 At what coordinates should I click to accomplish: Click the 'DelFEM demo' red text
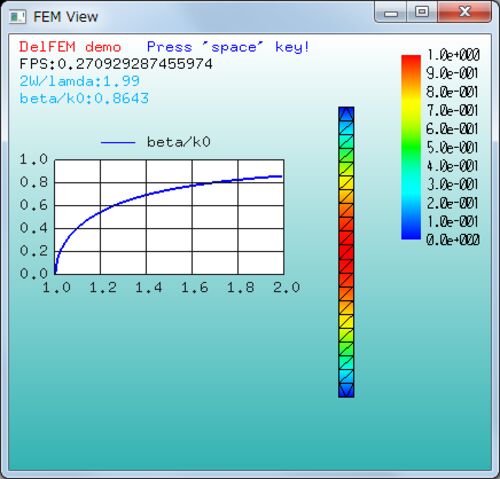click(x=70, y=47)
